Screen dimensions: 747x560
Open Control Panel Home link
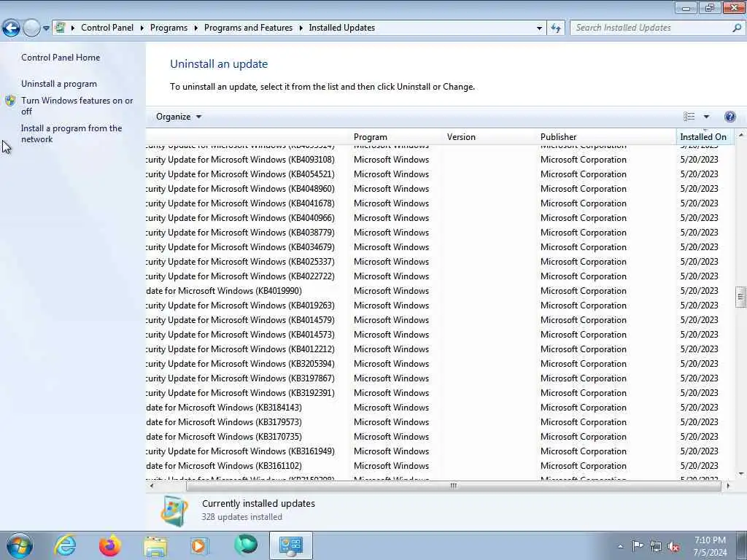[x=61, y=57]
